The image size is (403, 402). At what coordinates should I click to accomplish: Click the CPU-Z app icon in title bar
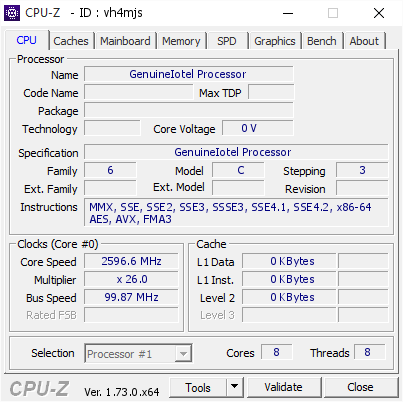[x=12, y=13]
